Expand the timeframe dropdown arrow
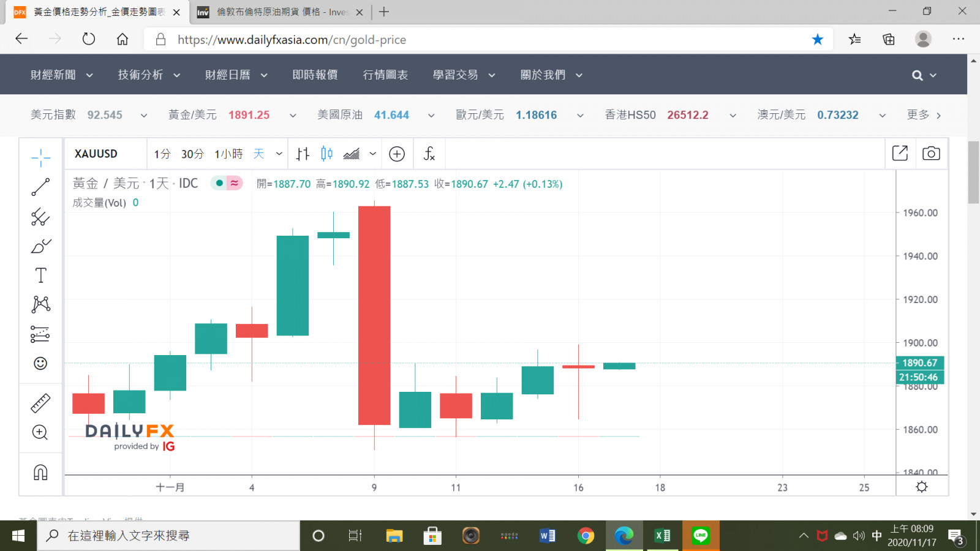The height and width of the screenshot is (551, 980). 279,154
